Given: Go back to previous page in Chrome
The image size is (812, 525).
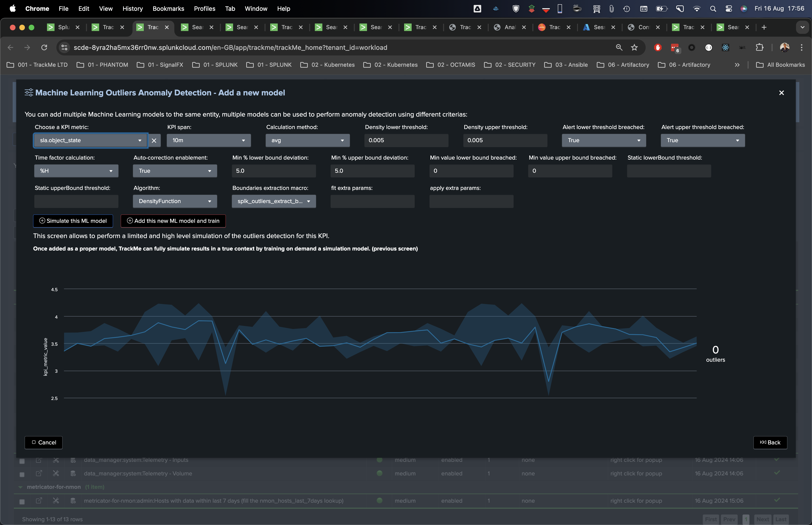Looking at the screenshot, I should [x=11, y=47].
